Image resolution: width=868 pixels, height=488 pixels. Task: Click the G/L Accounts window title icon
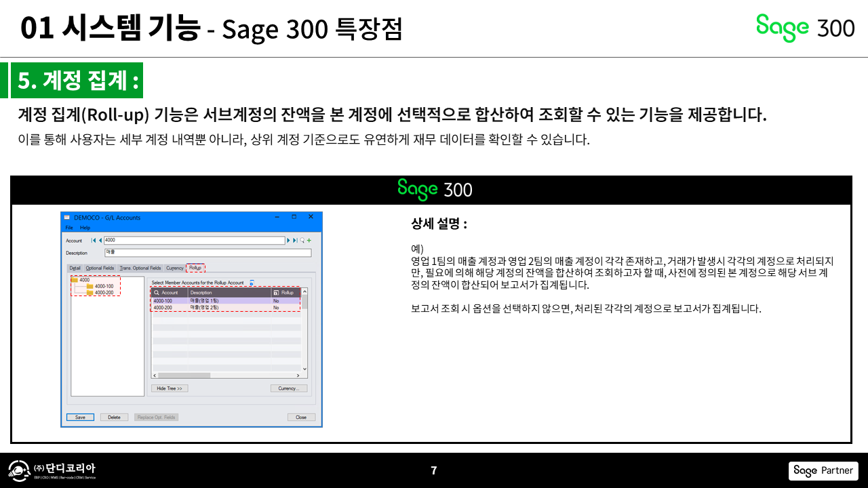coord(66,217)
